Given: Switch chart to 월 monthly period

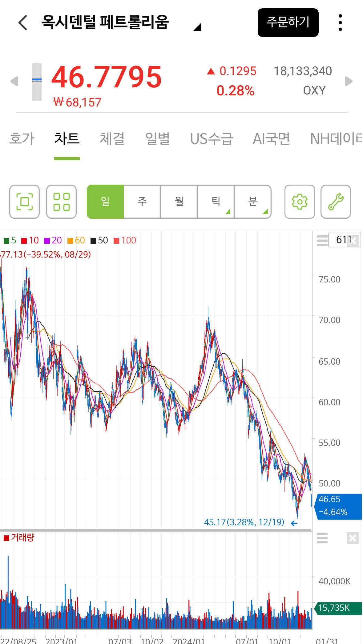Looking at the screenshot, I should pyautogui.click(x=179, y=202).
